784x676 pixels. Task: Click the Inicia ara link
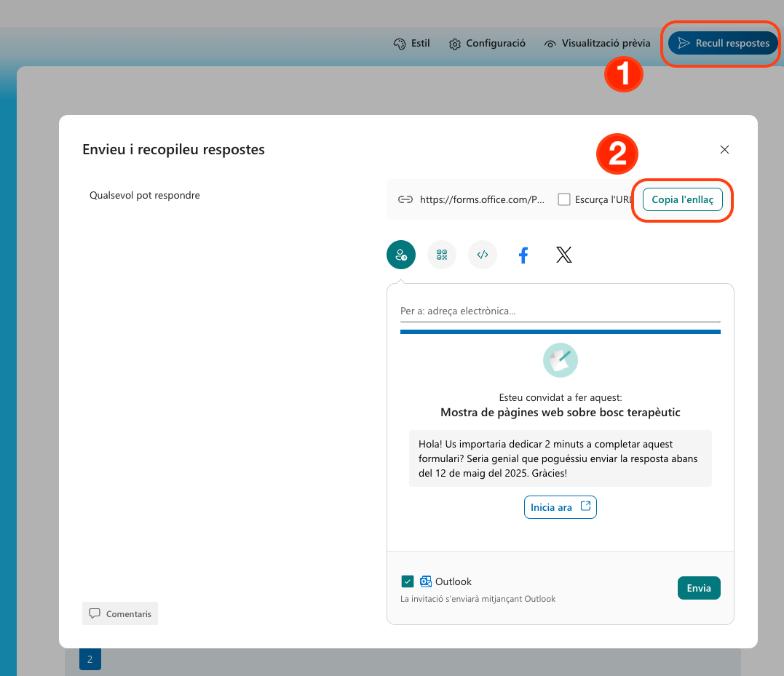tap(560, 506)
